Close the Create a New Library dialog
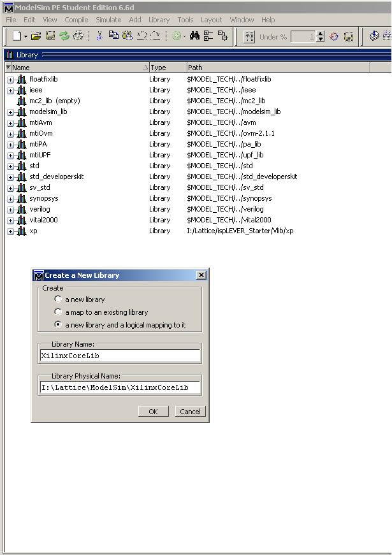 (201, 275)
